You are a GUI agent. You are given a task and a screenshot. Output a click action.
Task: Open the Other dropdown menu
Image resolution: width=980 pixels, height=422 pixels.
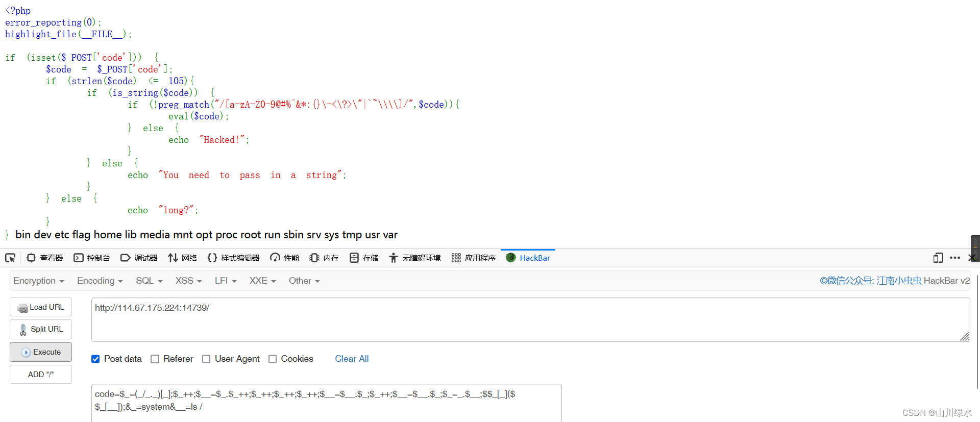click(304, 281)
